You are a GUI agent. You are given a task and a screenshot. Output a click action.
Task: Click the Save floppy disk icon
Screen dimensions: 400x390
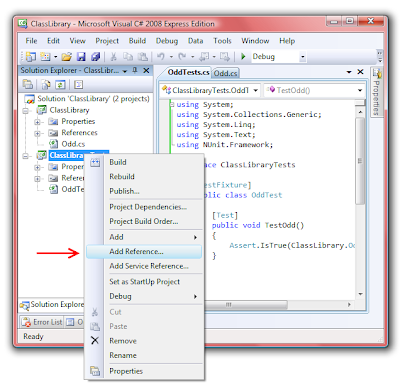pos(81,57)
